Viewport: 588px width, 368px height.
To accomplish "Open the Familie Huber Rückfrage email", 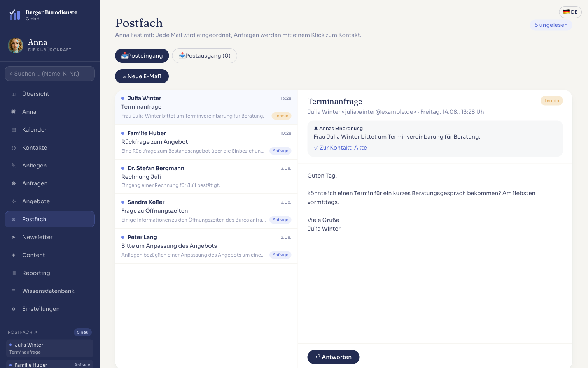I will point(206,142).
